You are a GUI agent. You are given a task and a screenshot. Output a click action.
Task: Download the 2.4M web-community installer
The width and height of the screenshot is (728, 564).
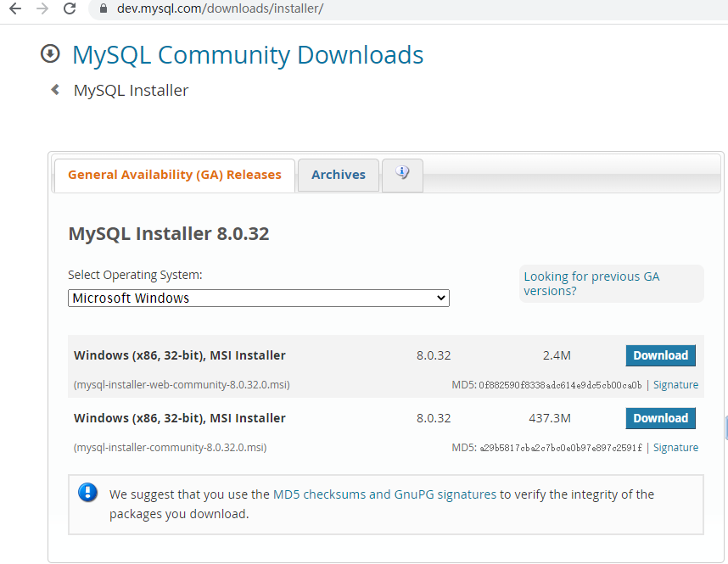click(x=661, y=355)
